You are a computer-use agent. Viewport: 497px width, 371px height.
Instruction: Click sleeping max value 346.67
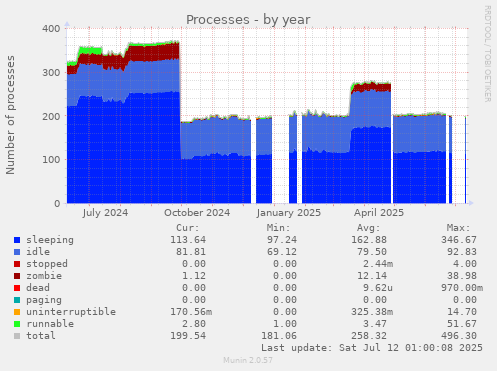click(x=459, y=240)
